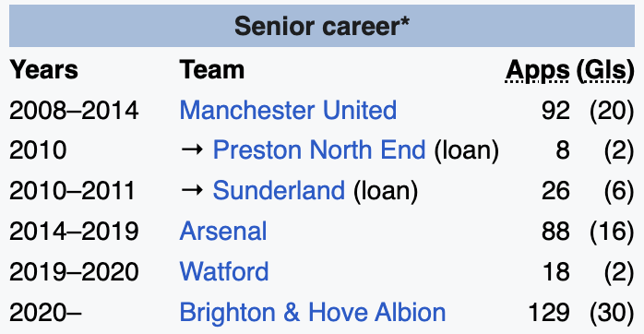Click the underlined Gls abbreviation header
Viewport: 644px width, 334px height.
pos(606,71)
